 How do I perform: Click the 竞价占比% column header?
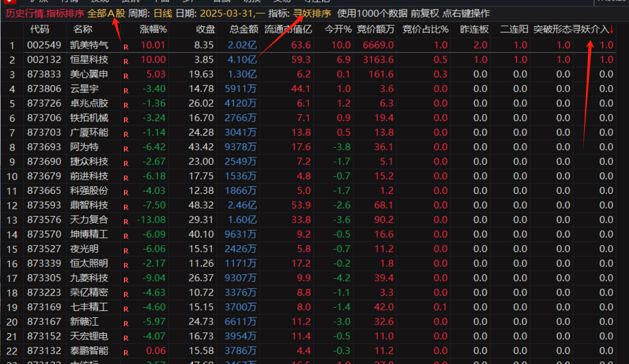tap(425, 30)
